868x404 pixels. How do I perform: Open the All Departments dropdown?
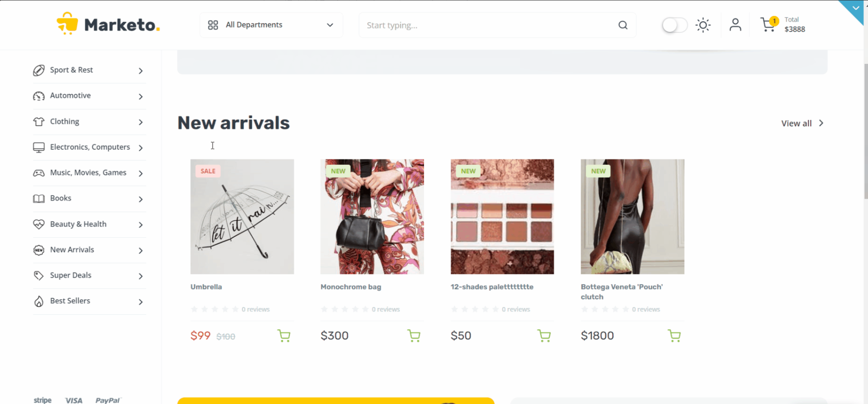[x=271, y=25]
